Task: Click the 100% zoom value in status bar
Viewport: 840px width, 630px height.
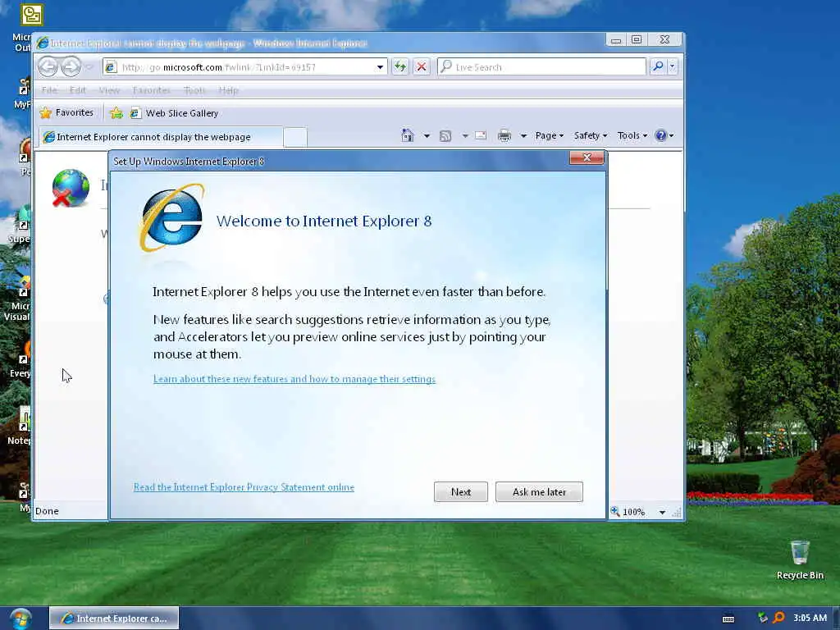Action: [x=634, y=512]
